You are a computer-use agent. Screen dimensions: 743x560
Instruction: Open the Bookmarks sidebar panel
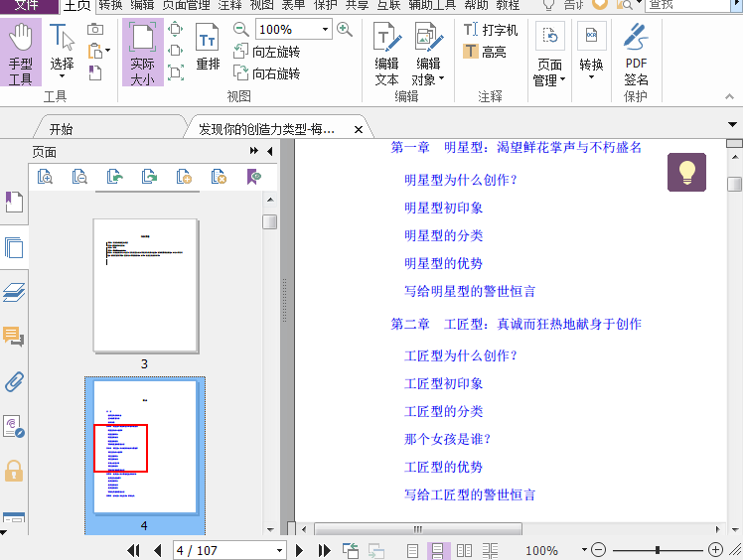pyautogui.click(x=14, y=202)
